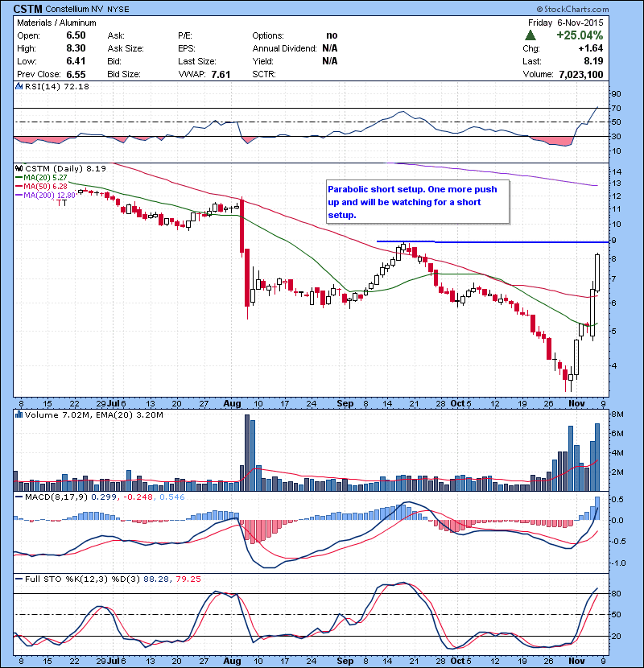
Task: Click the red MA(50) 6.28 legend entry
Action: [x=41, y=186]
